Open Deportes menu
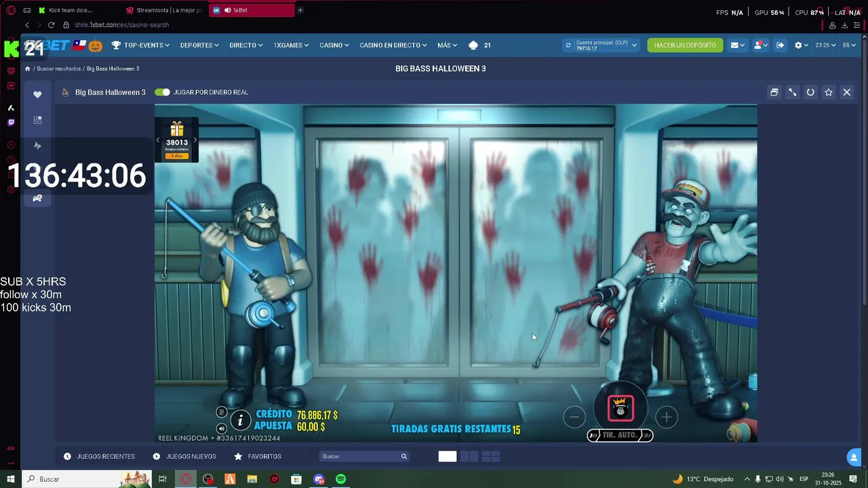 point(199,45)
